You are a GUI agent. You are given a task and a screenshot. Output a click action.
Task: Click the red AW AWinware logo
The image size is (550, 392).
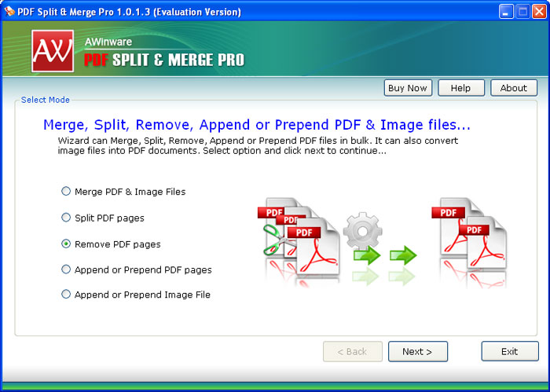point(53,51)
